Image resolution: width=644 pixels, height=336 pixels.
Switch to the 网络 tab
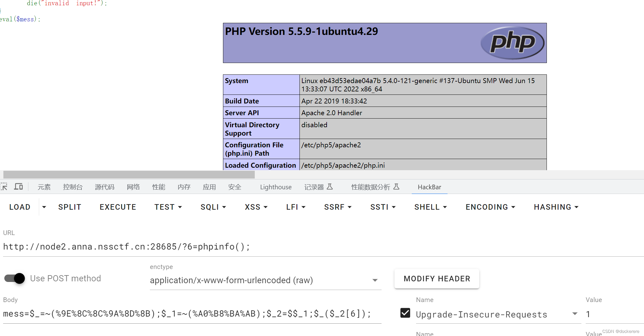click(133, 187)
